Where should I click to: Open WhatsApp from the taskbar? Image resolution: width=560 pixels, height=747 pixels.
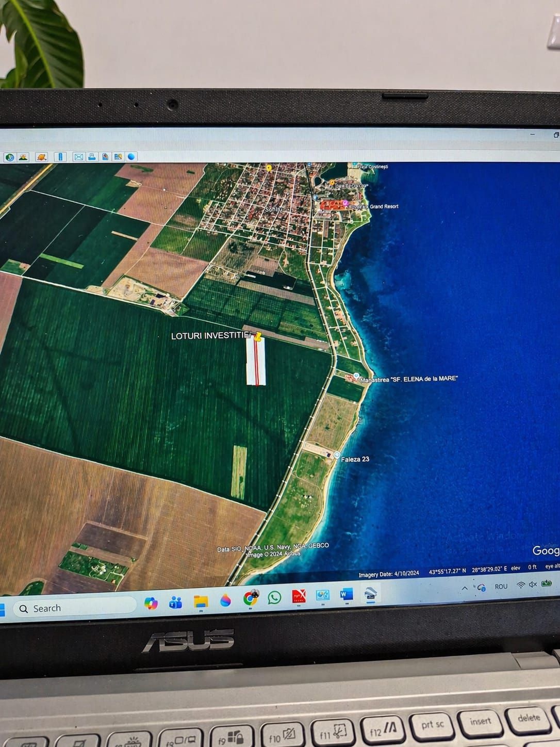(x=274, y=597)
